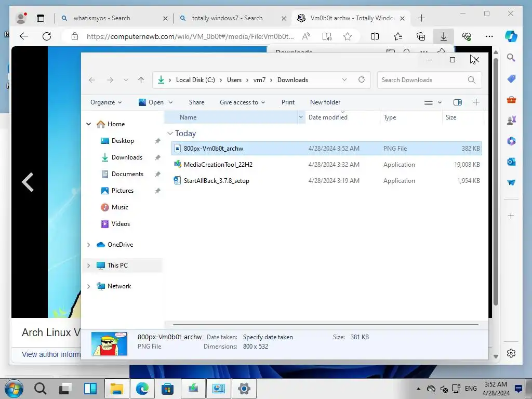The image size is (532, 399).
Task: Click Open for the selected file
Action: click(151, 102)
